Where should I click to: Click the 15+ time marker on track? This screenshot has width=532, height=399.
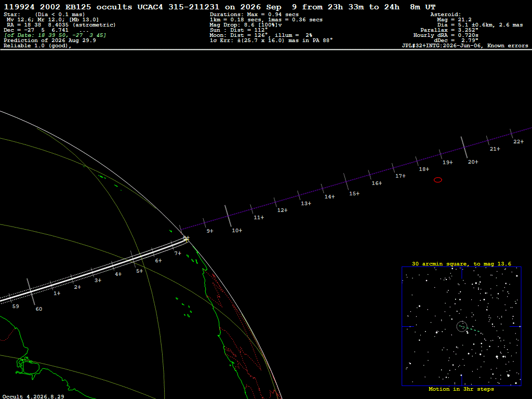click(354, 193)
